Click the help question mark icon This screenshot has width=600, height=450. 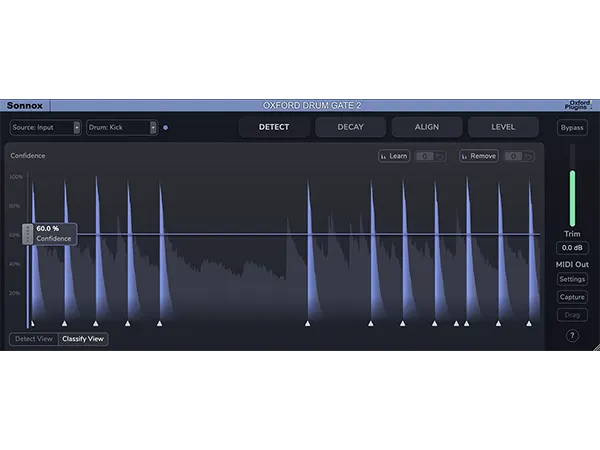coord(572,336)
